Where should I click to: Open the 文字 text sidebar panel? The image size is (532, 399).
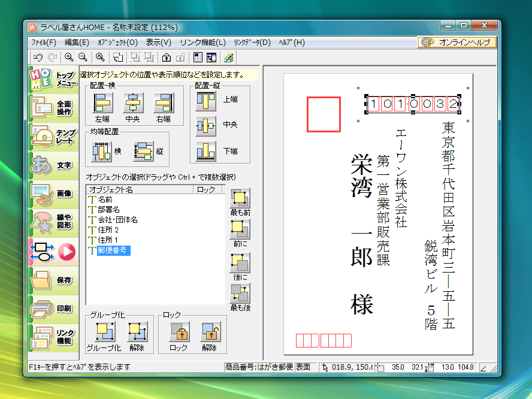53,165
